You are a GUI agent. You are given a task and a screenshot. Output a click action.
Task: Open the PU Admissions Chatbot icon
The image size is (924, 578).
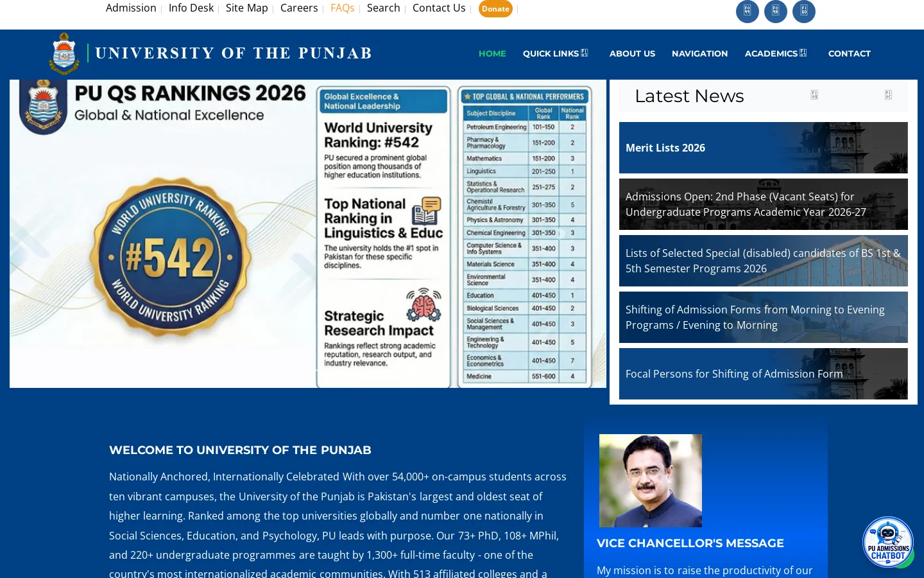point(888,542)
